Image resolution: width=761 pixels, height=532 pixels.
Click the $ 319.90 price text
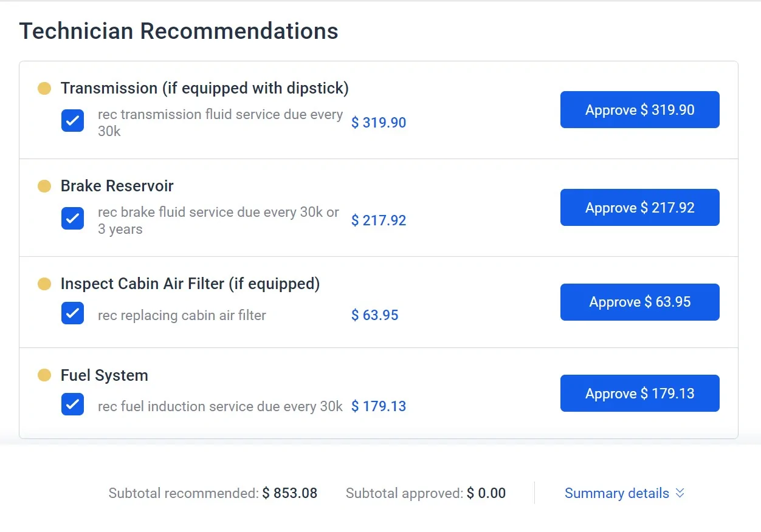coord(379,123)
